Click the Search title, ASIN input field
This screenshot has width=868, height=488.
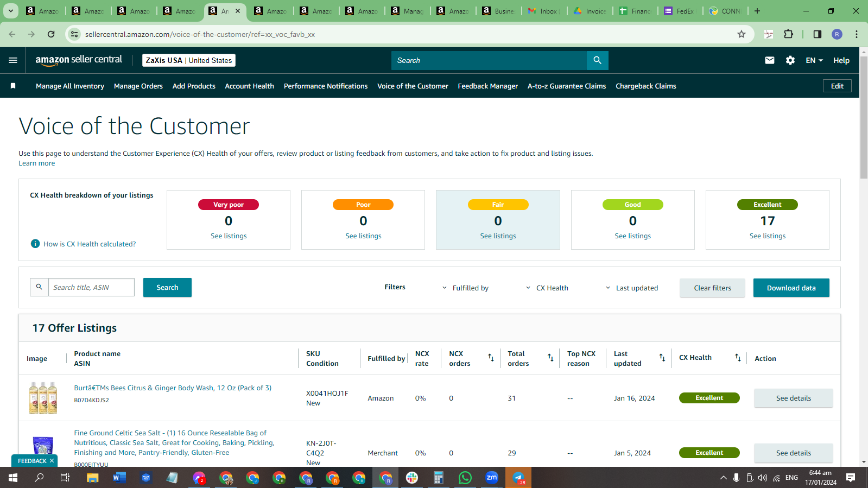tap(91, 287)
